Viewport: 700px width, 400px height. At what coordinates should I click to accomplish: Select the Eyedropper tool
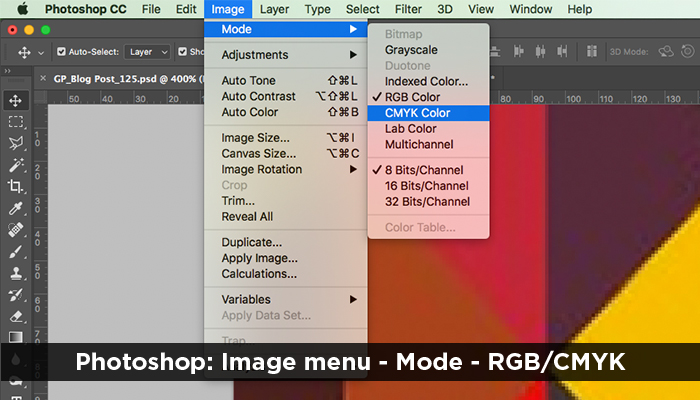[x=15, y=208]
